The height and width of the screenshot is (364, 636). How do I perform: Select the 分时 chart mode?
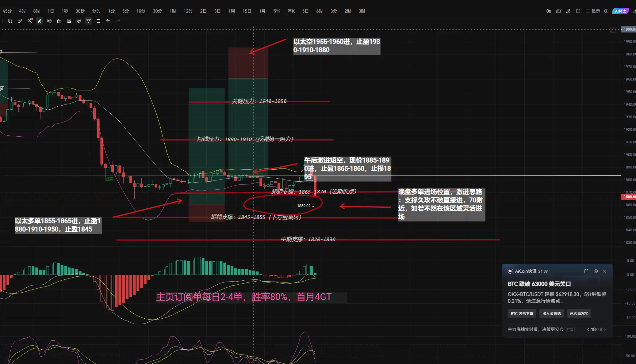(96, 11)
